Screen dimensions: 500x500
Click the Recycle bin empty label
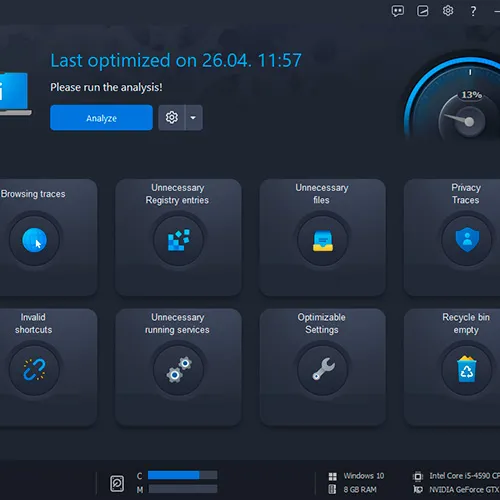(466, 323)
